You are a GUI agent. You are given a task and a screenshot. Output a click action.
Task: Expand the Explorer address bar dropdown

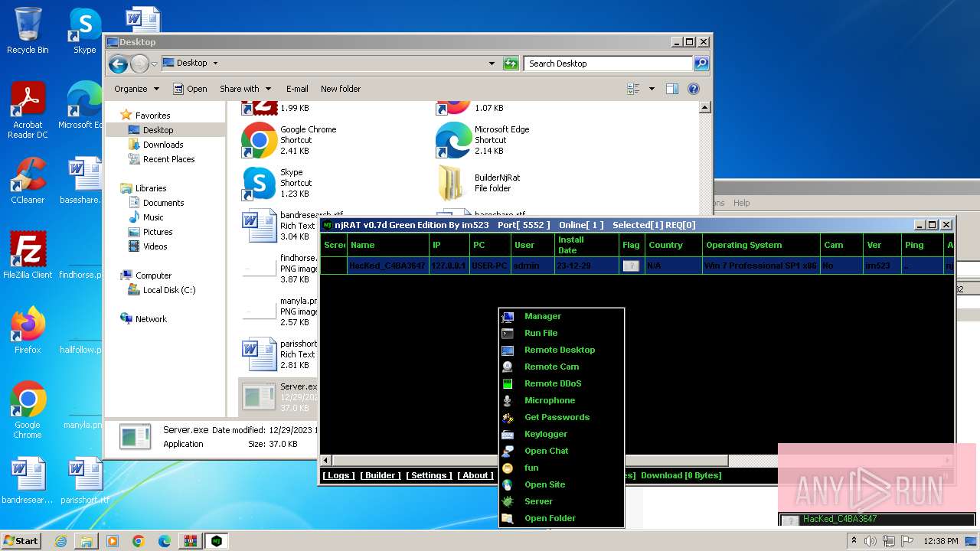pyautogui.click(x=492, y=64)
